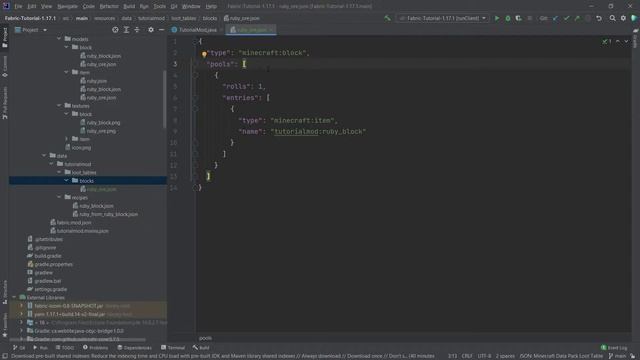Collapse the selected blocks folder

pyautogui.click(x=67, y=180)
